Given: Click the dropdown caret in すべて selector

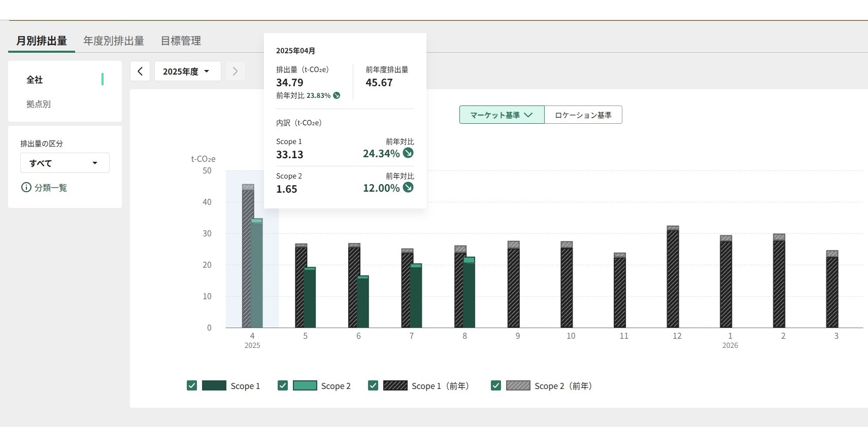Looking at the screenshot, I should point(95,163).
